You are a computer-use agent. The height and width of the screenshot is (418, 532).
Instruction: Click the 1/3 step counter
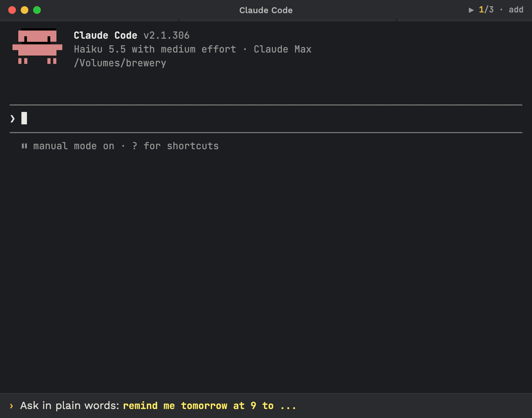pyautogui.click(x=486, y=10)
